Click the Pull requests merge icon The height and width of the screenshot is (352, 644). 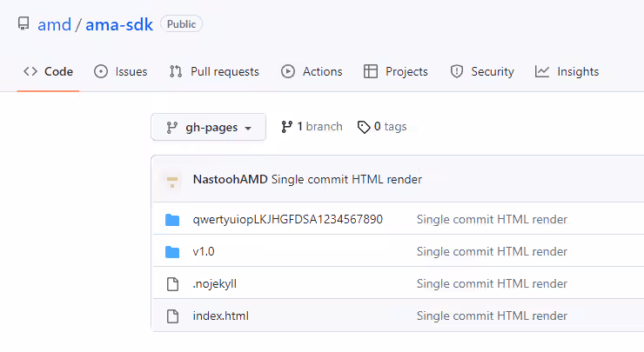tap(176, 71)
